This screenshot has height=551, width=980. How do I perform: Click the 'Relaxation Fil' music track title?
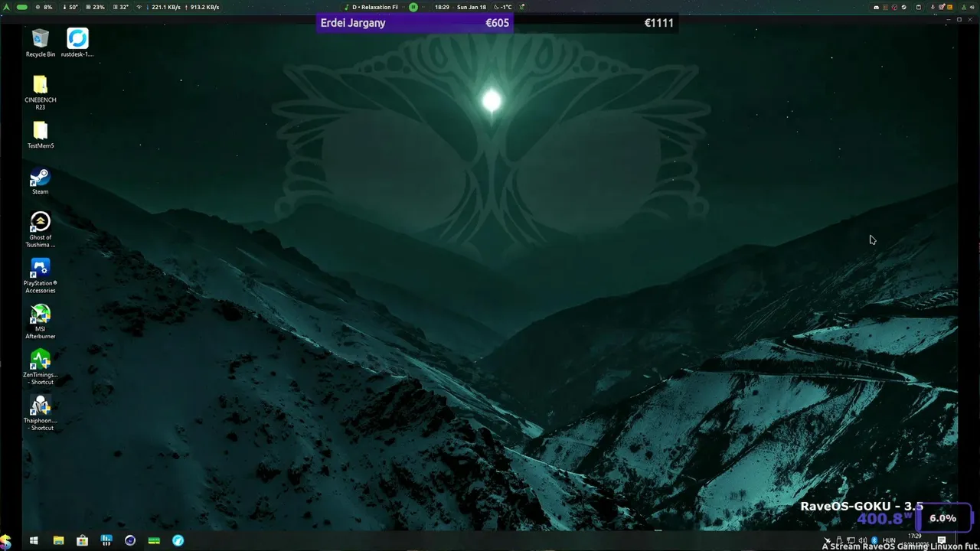[x=375, y=7]
